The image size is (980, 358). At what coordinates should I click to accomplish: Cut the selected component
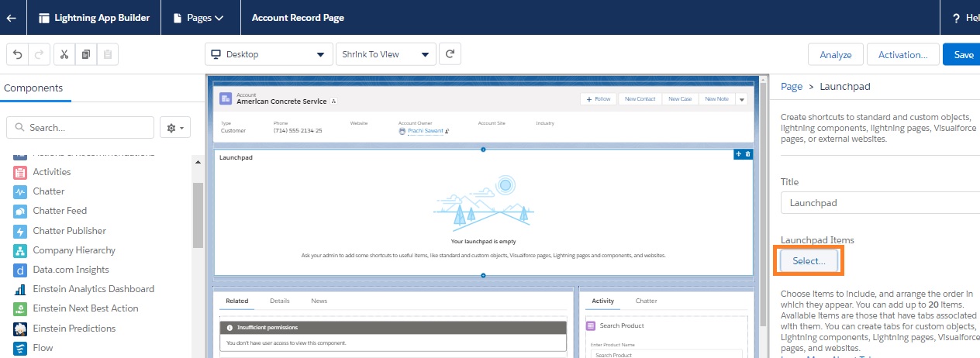point(64,55)
